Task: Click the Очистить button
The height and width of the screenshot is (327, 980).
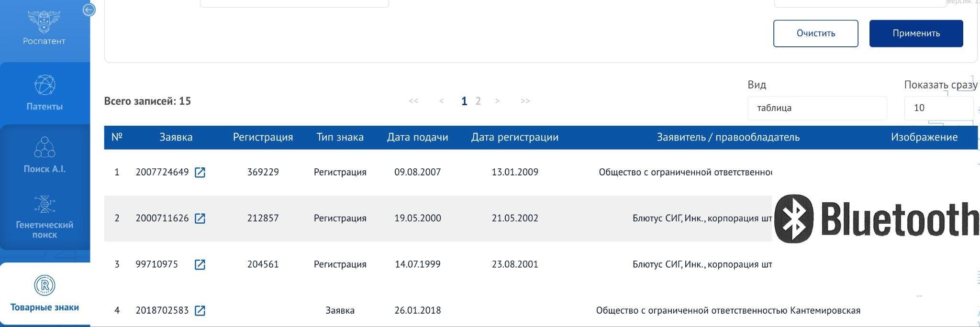Action: 816,33
